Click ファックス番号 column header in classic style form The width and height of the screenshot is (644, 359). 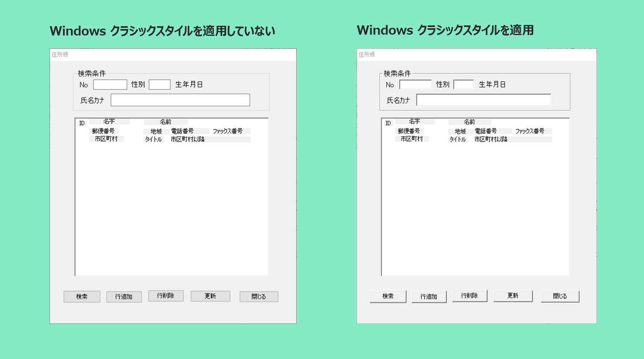(530, 131)
